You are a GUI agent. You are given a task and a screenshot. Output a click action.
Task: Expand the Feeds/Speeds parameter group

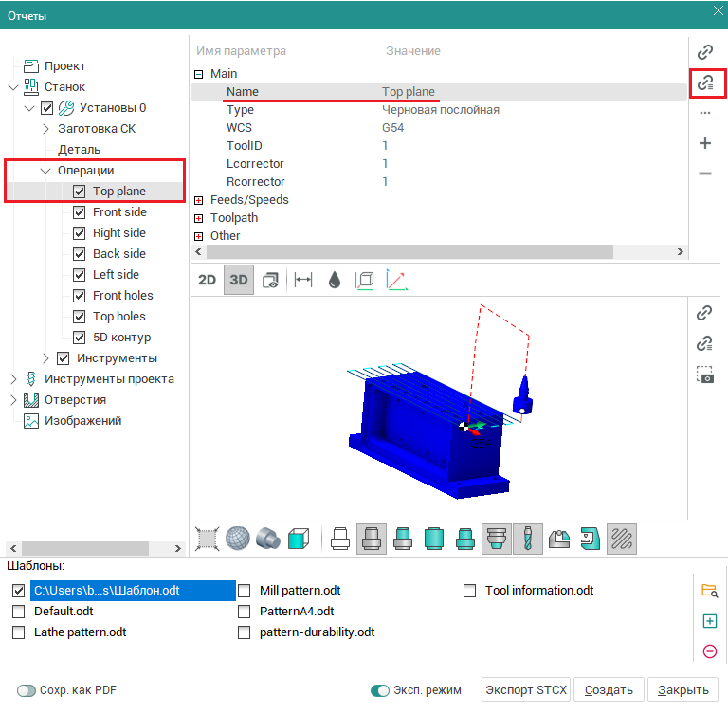click(199, 200)
